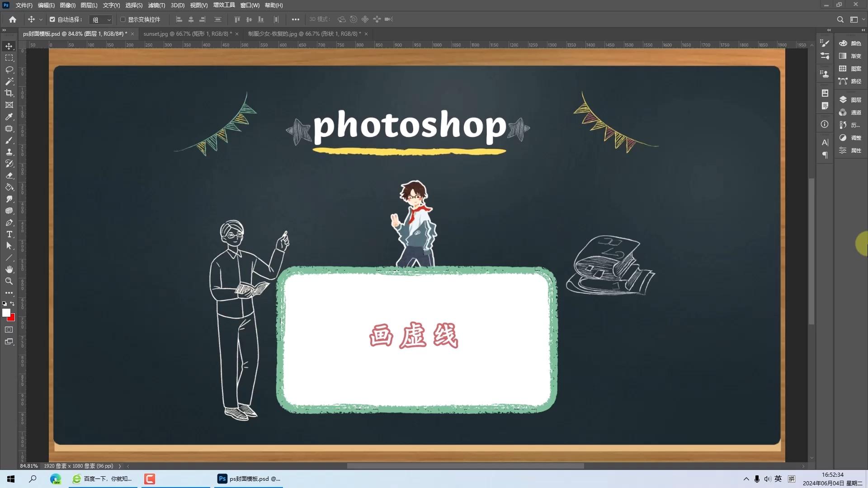
Task: Change screen mode button
Action: (9, 342)
